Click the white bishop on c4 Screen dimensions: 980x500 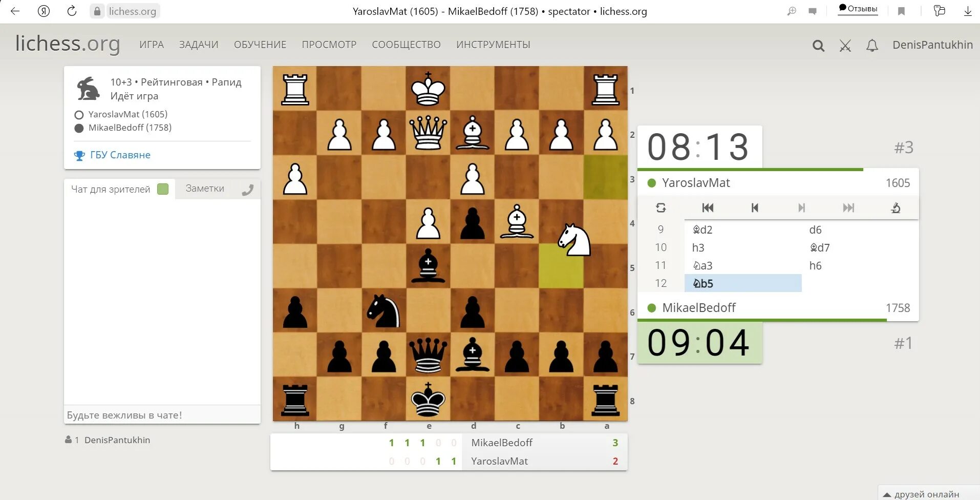517,221
